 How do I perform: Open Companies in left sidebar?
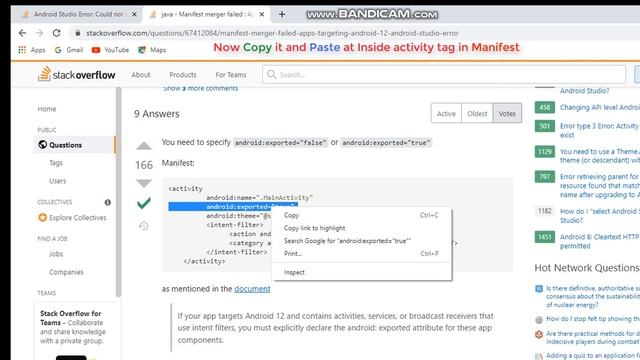(66, 272)
